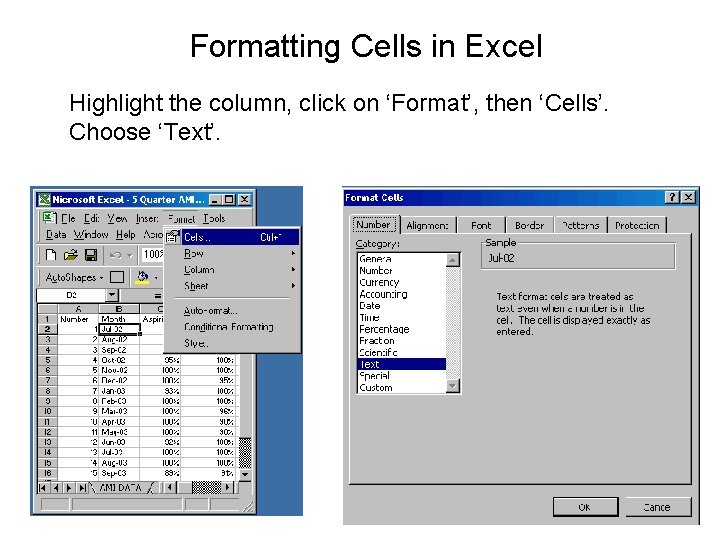Click the zoom percentage box
Screen dimensions: 720x540
click(x=153, y=254)
